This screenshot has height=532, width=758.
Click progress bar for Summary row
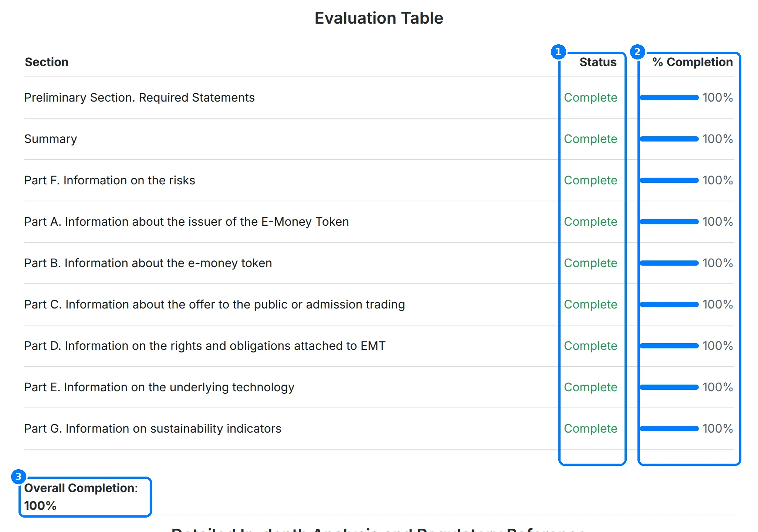pyautogui.click(x=669, y=139)
